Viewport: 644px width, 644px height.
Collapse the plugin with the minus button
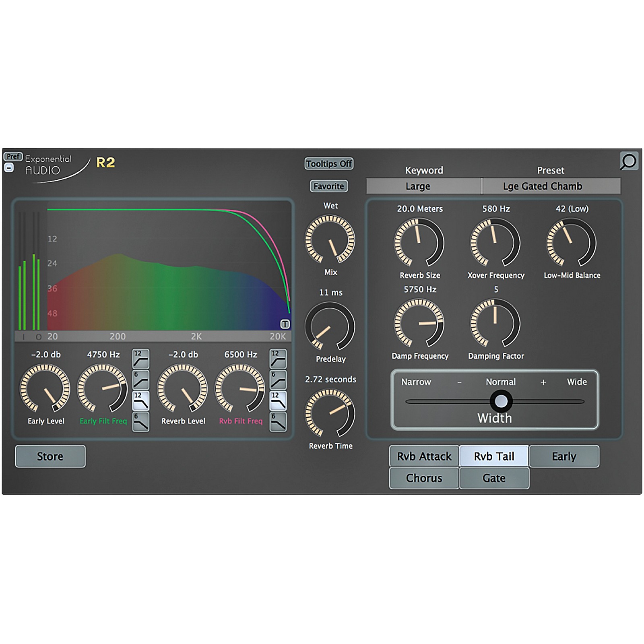9,167
